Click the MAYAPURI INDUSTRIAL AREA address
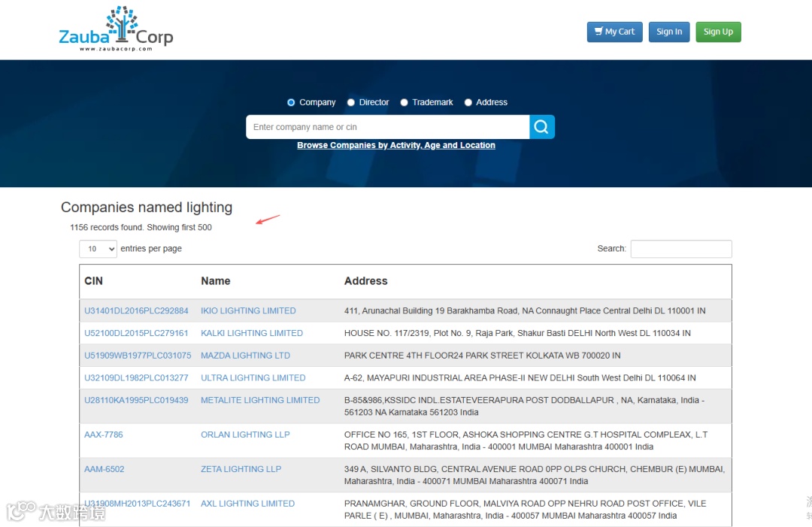 (x=520, y=378)
